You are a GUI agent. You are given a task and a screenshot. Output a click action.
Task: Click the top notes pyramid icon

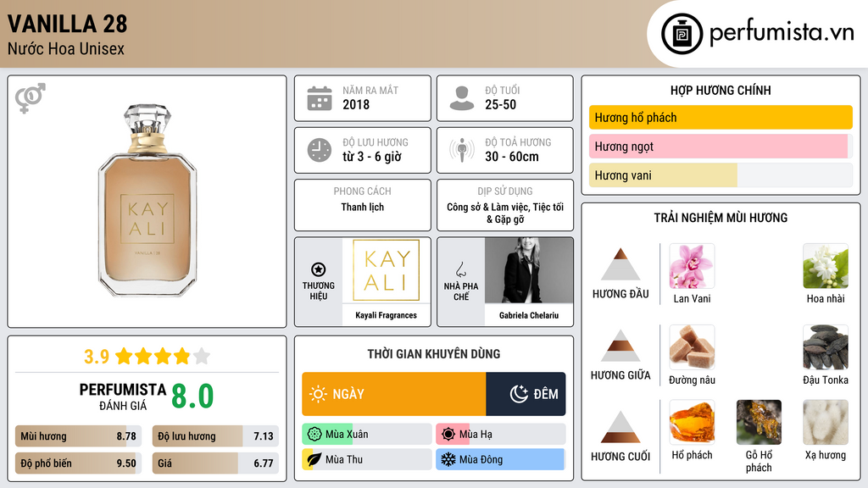[x=620, y=264]
